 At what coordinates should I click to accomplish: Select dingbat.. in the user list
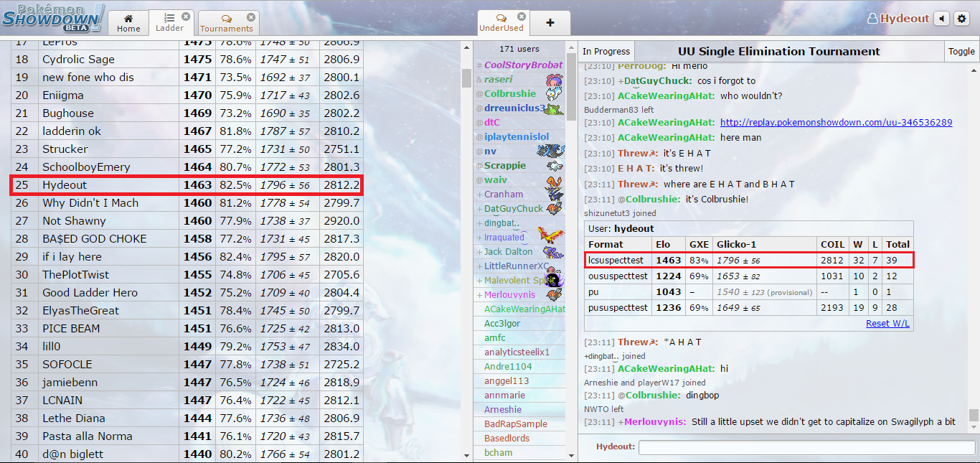click(519, 223)
